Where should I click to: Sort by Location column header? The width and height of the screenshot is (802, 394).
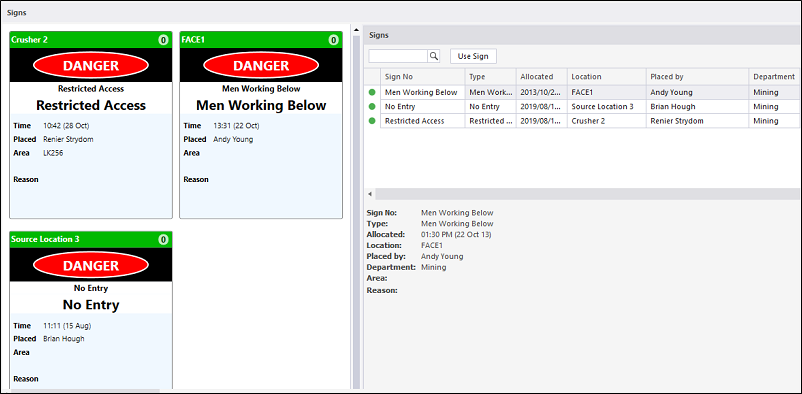pos(607,77)
